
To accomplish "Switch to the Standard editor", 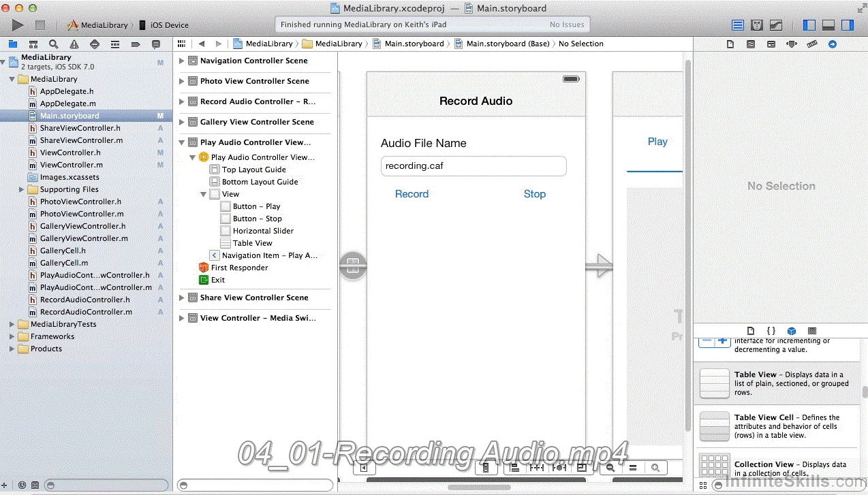I will pyautogui.click(x=738, y=25).
